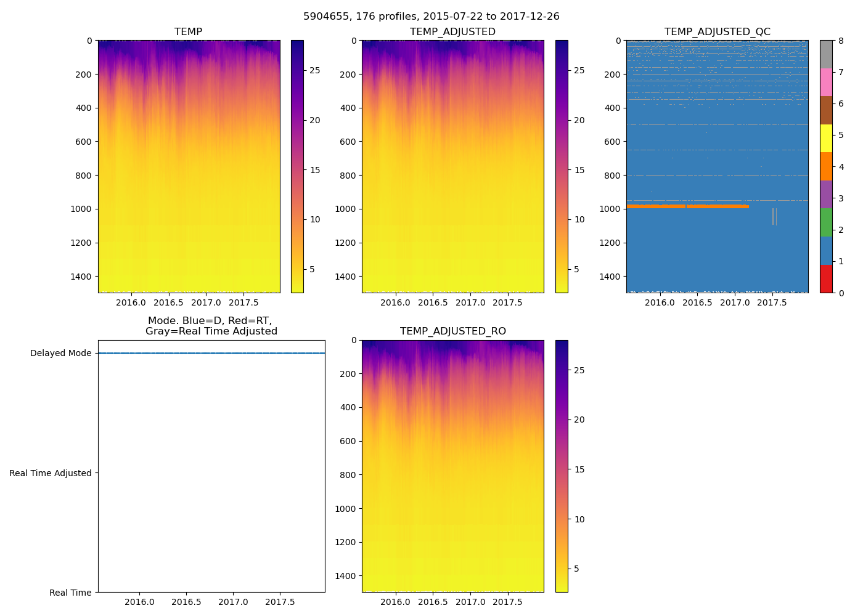Click the 'Real Time Adjusted' axis label
This screenshot has height=616, width=863.
pyautogui.click(x=50, y=473)
